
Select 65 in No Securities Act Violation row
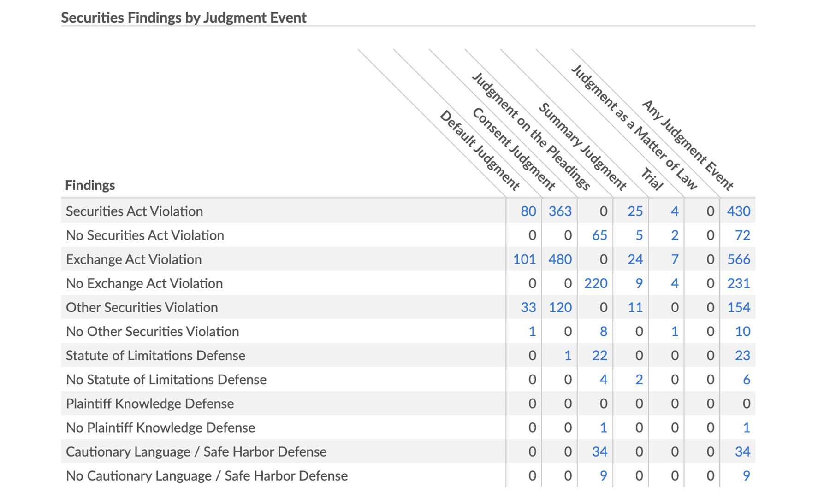tap(599, 235)
